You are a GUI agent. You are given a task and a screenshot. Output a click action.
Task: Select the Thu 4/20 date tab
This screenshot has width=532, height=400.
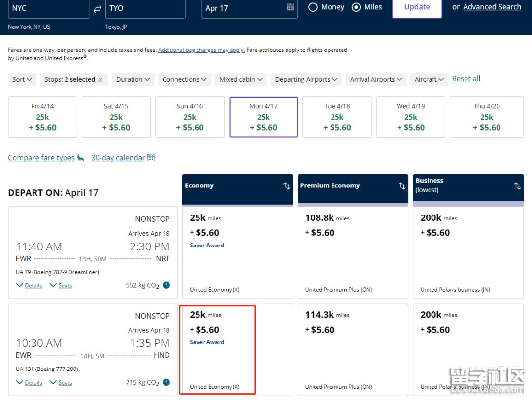[487, 117]
